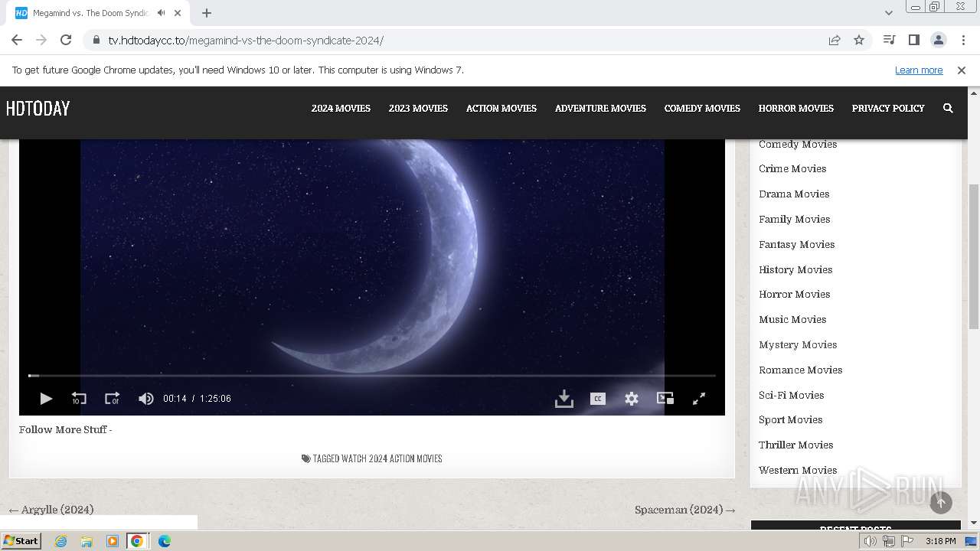The height and width of the screenshot is (551, 980).
Task: Open 2024 Movies menu item
Action: pos(341,108)
